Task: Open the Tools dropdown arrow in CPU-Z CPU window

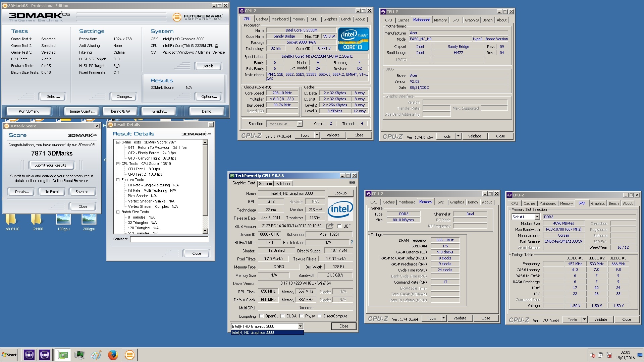Action: coord(317,135)
